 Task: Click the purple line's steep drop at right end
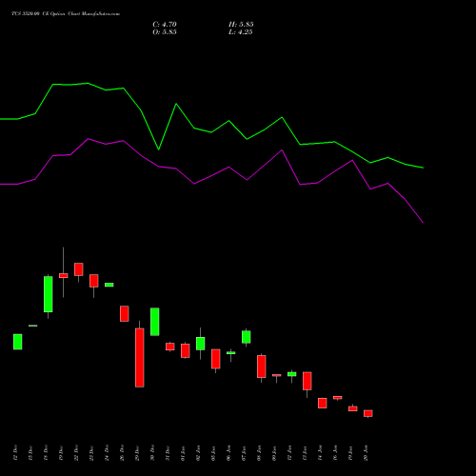(x=414, y=211)
